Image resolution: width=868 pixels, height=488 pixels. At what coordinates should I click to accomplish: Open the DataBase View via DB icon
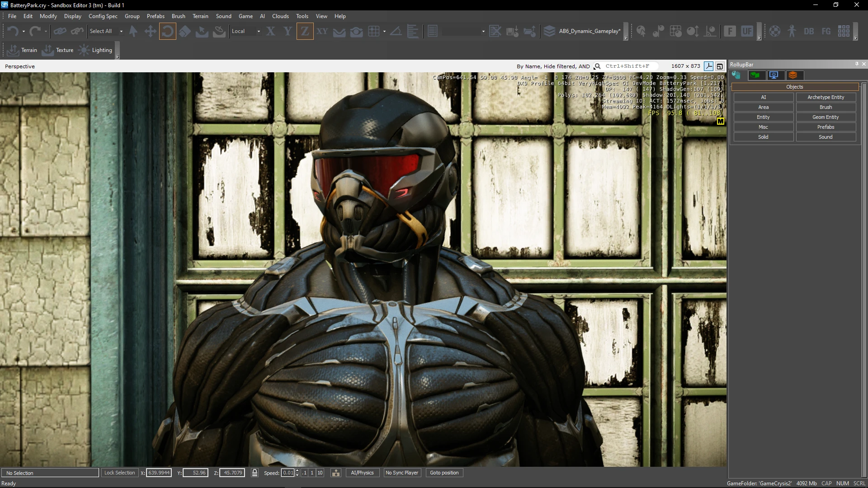tap(809, 31)
